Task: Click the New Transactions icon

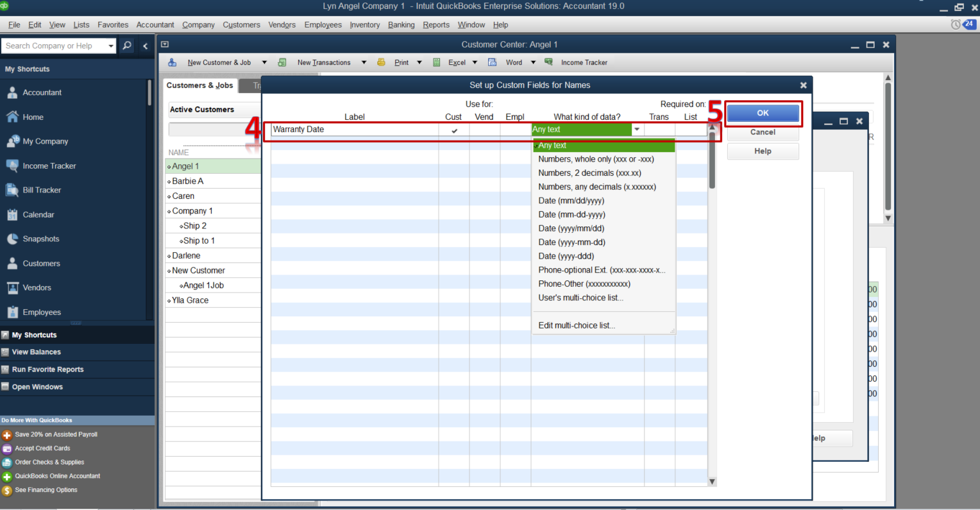Action: click(x=282, y=62)
